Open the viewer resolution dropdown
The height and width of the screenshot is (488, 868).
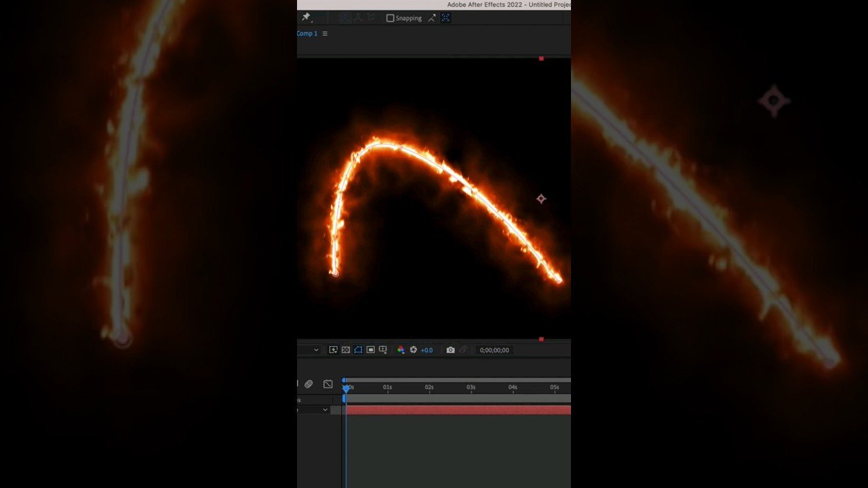click(315, 350)
